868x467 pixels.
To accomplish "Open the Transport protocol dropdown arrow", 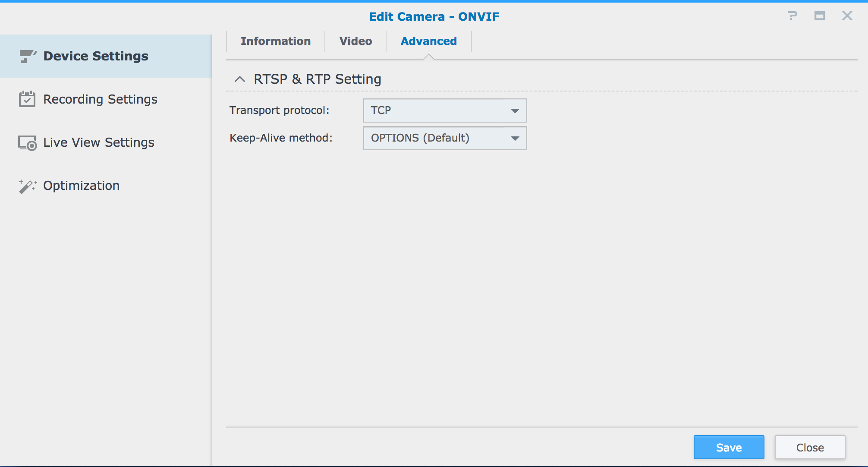I will point(515,110).
